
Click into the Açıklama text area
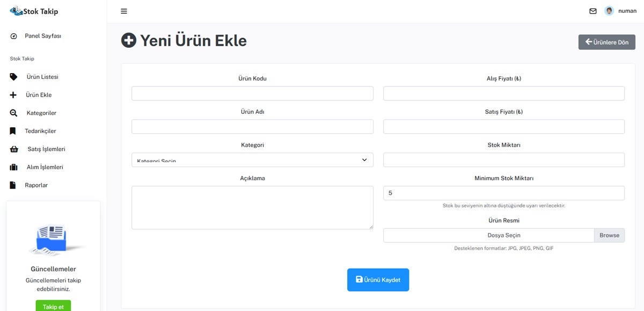252,207
